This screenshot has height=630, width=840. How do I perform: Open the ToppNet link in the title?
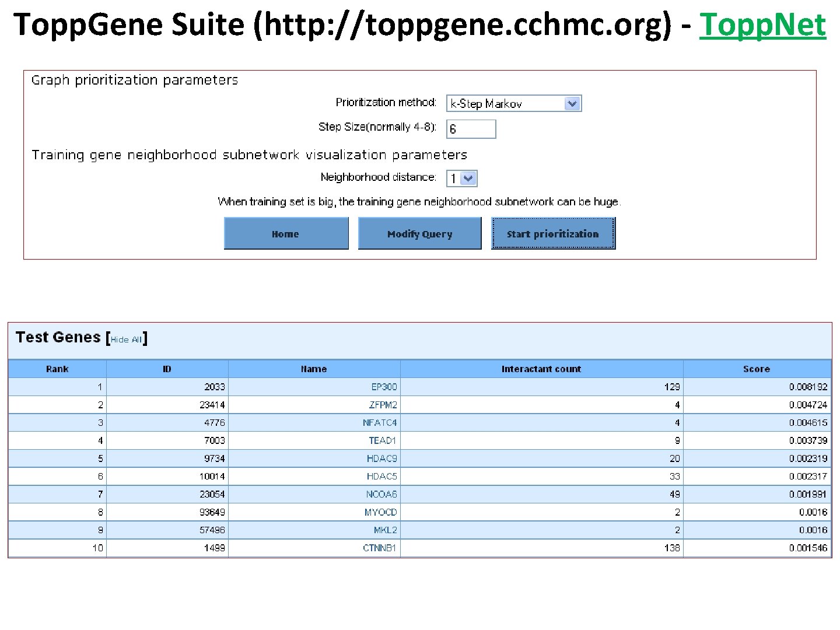[762, 24]
